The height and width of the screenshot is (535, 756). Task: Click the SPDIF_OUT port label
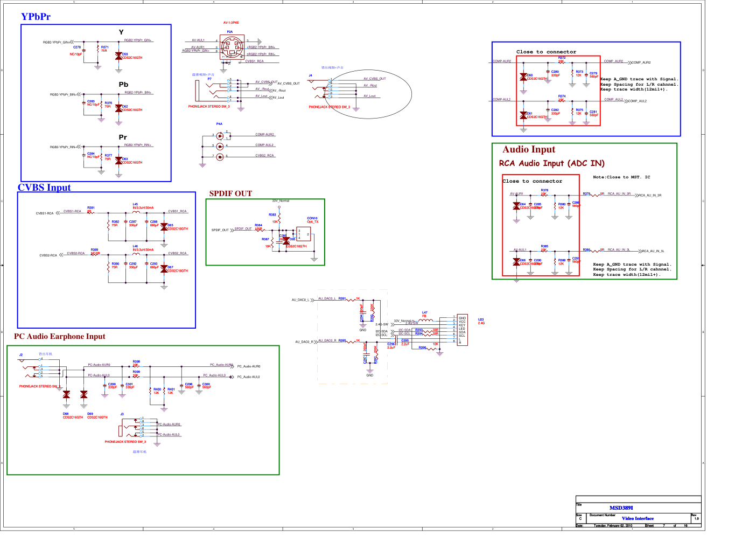pos(220,230)
